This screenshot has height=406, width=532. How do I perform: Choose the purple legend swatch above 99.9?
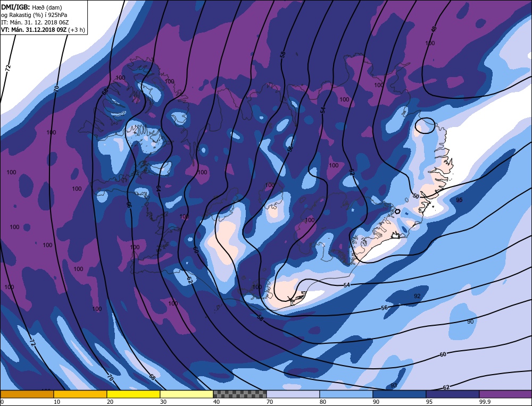[505, 394]
